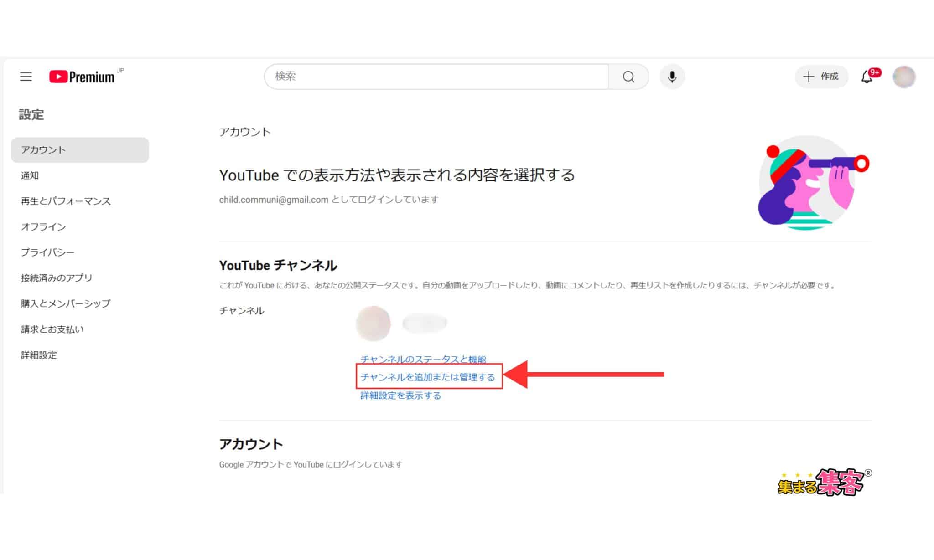Click the user account avatar icon
Image resolution: width=934 pixels, height=560 pixels.
click(905, 76)
